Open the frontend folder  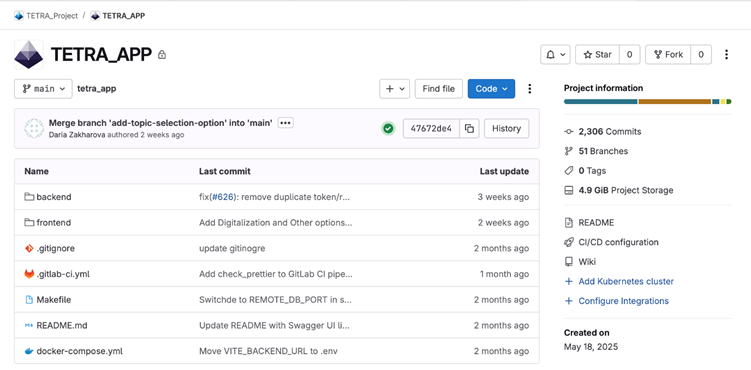click(x=54, y=223)
